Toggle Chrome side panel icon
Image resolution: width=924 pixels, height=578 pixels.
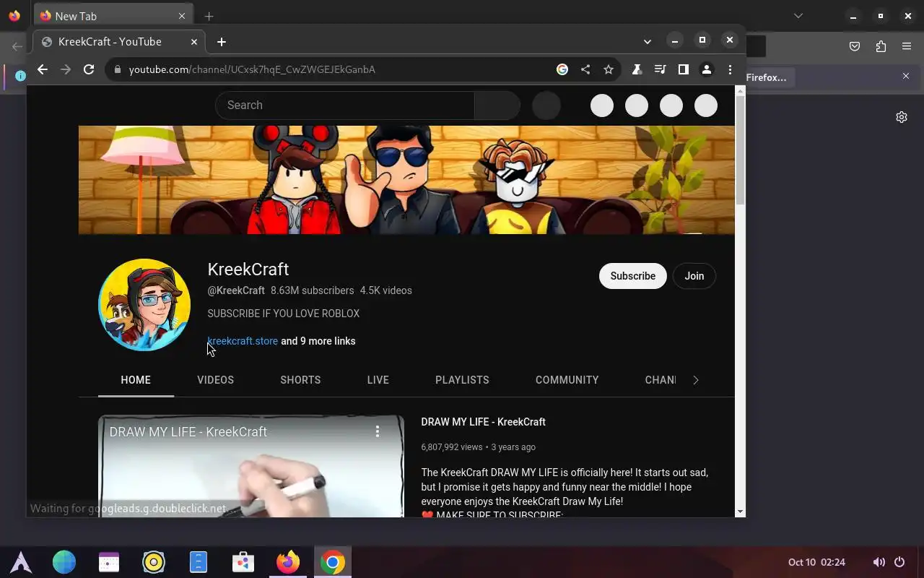pyautogui.click(x=683, y=69)
